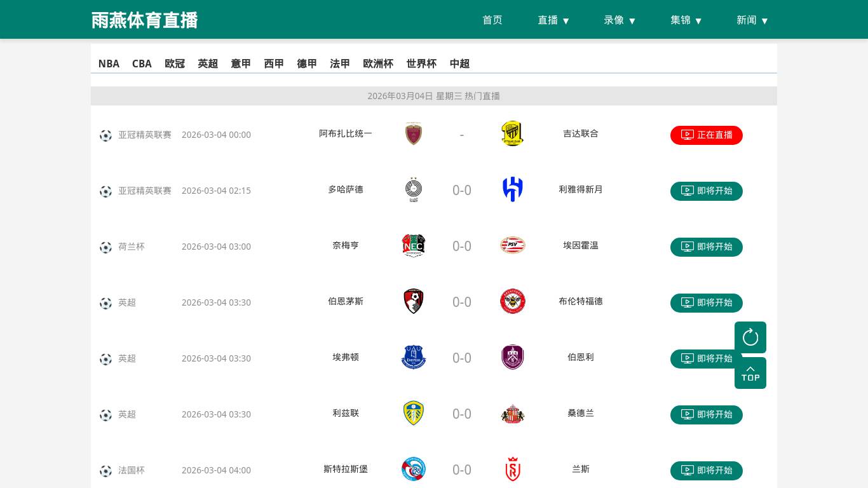868x488 pixels.
Task: Click 即将开始 for 奈梅亨 vs 埃因霍温
Action: coord(706,247)
